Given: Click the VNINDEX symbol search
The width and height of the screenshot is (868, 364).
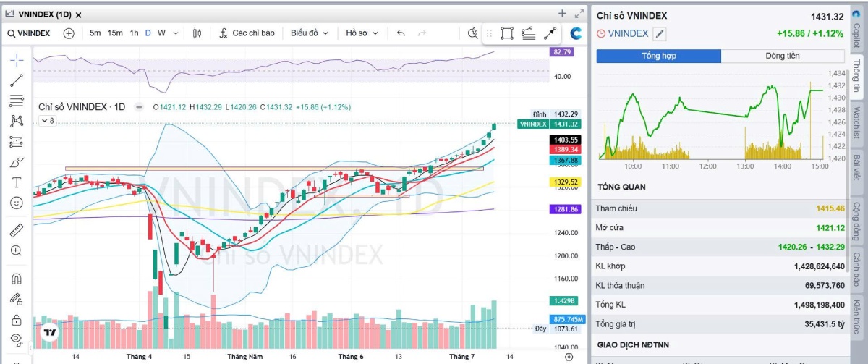Looking at the screenshot, I should (30, 33).
